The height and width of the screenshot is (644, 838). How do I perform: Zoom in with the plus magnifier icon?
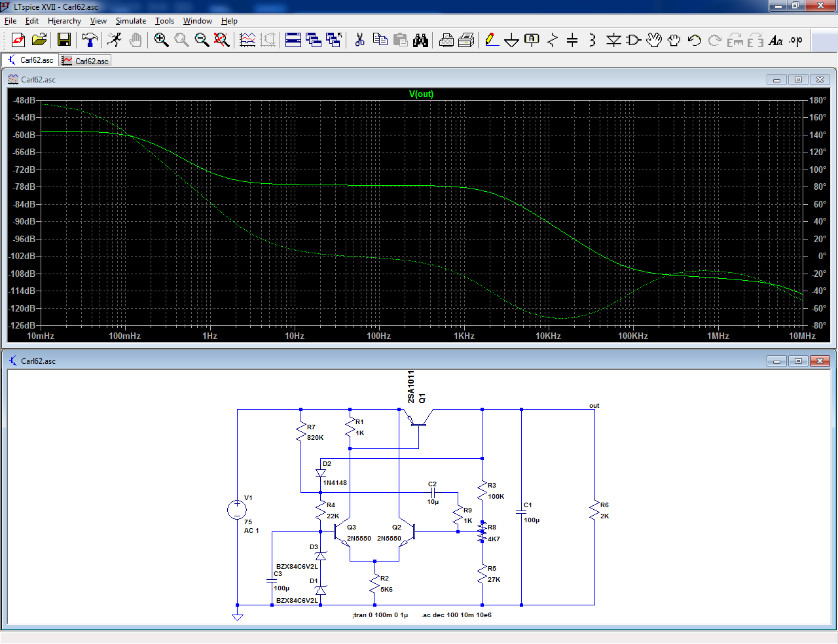pyautogui.click(x=161, y=41)
